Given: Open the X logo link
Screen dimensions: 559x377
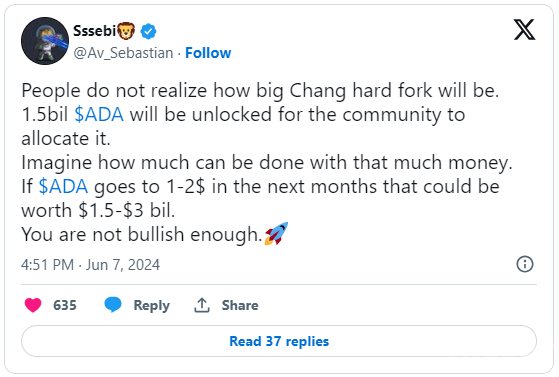Looking at the screenshot, I should (524, 30).
